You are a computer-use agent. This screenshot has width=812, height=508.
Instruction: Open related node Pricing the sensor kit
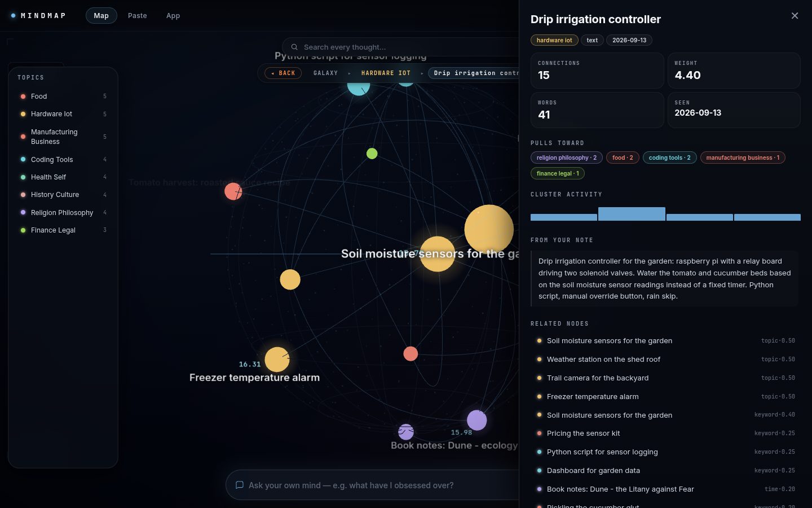click(665, 433)
